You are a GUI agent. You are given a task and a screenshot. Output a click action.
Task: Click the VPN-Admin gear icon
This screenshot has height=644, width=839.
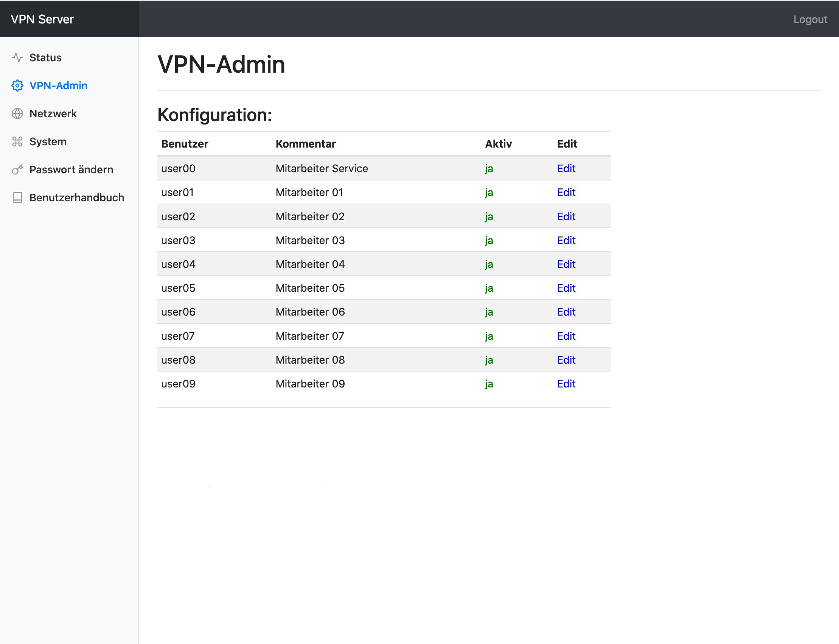tap(17, 86)
